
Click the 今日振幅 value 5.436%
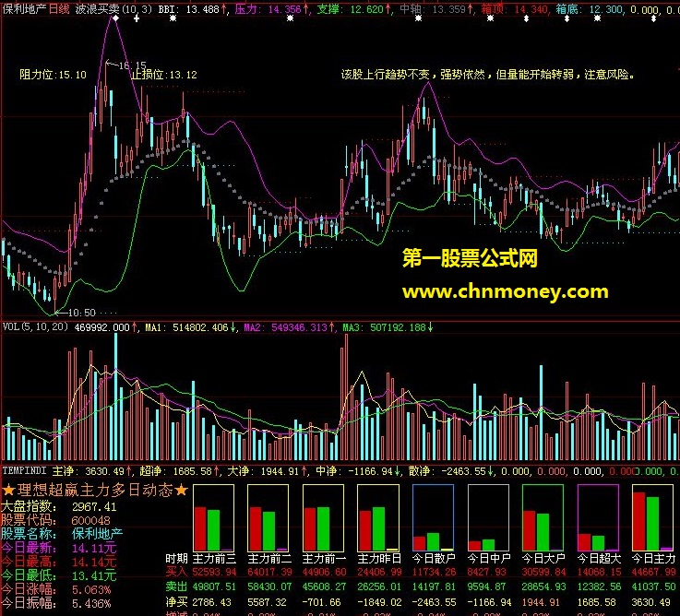coord(91,603)
